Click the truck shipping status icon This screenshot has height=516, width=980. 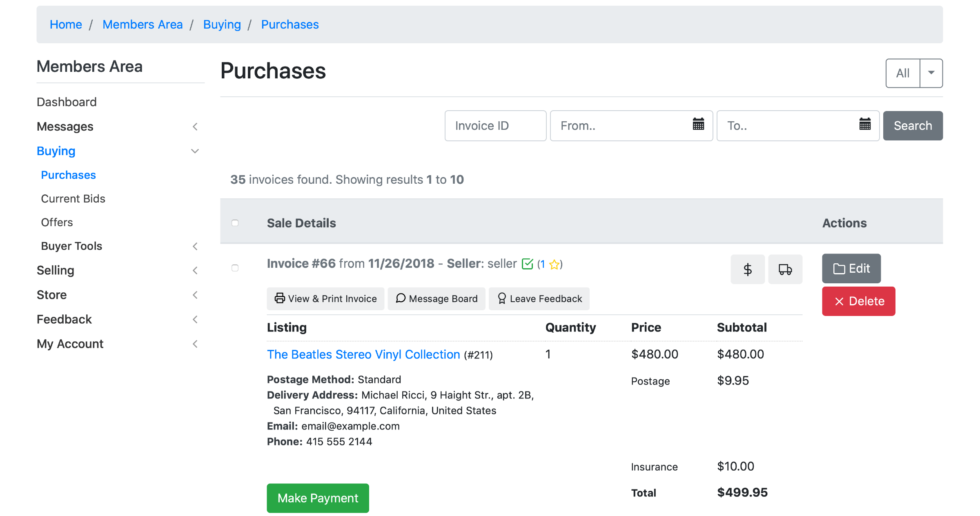coord(785,269)
